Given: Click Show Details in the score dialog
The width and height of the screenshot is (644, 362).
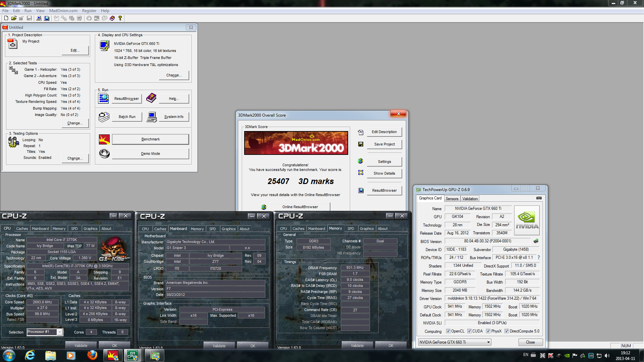Looking at the screenshot, I should [384, 174].
